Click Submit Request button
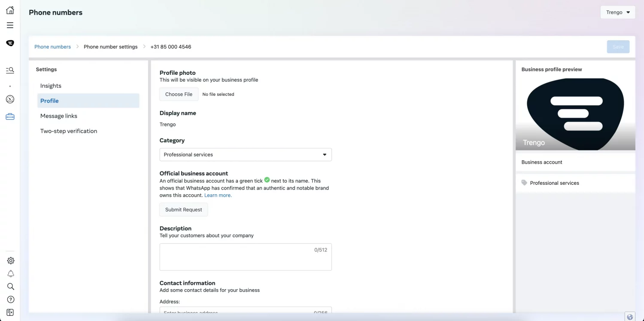 click(x=184, y=210)
